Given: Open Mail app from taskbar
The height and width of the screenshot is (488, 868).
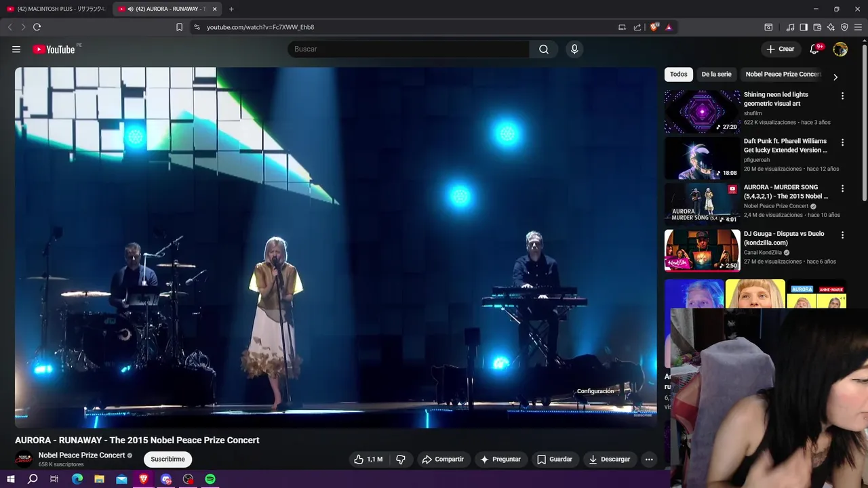Looking at the screenshot, I should click(x=121, y=479).
